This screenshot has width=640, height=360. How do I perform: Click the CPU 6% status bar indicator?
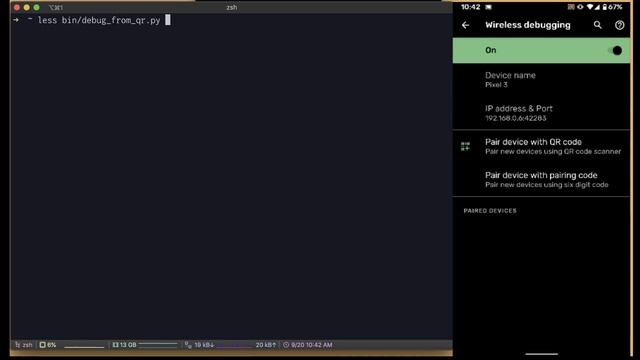[x=48, y=345]
